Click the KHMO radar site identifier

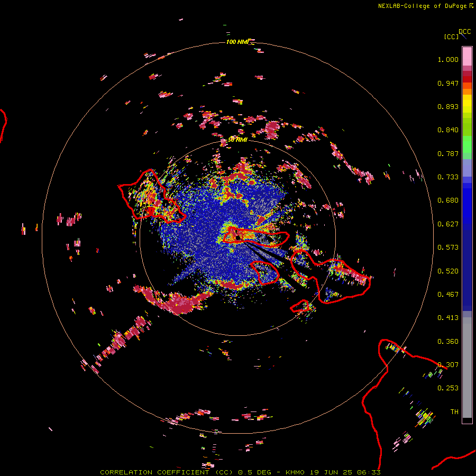point(295,472)
